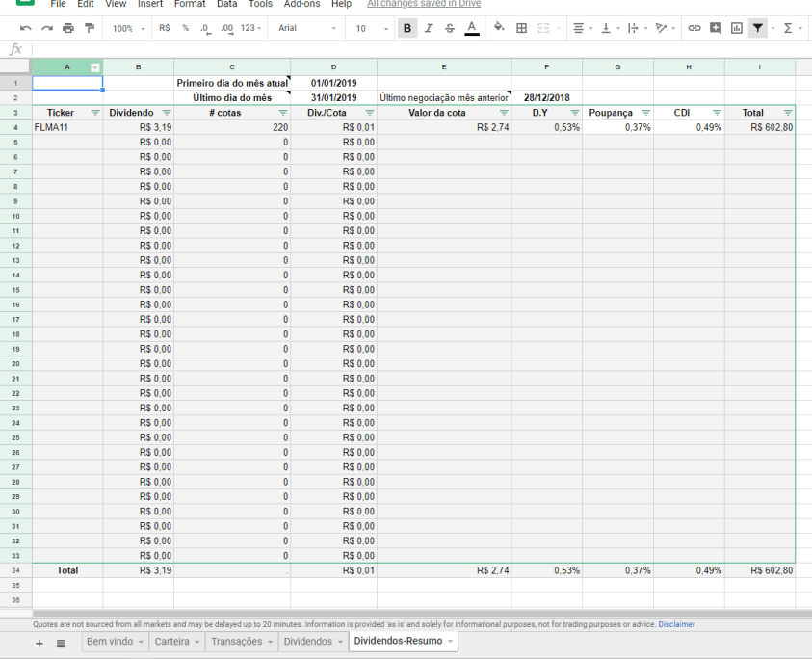
Task: Toggle Italic formatting
Action: click(x=429, y=28)
